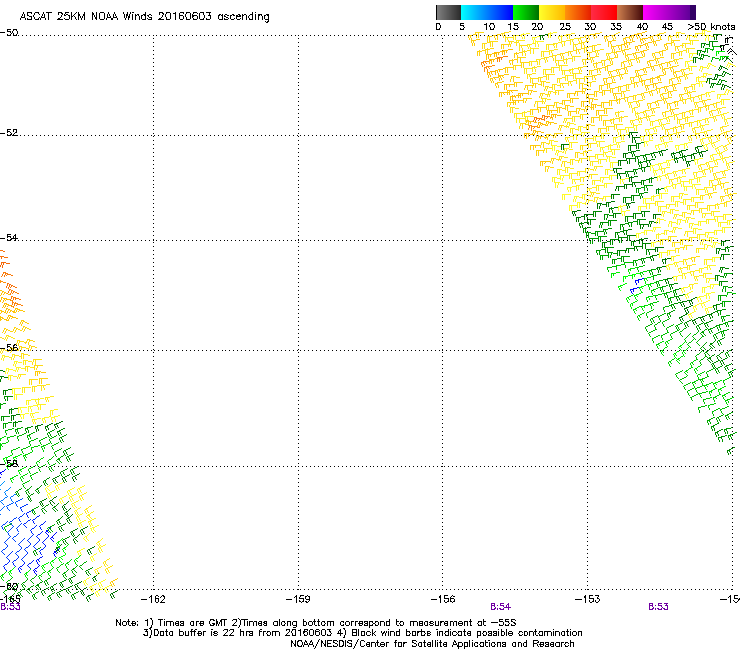The height and width of the screenshot is (650, 740).
Task: Select the orange 25-30 knots color segment
Action: 578,12
